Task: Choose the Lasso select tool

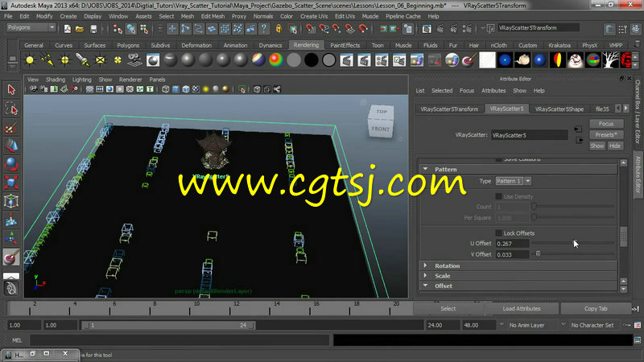Action: tap(11, 109)
